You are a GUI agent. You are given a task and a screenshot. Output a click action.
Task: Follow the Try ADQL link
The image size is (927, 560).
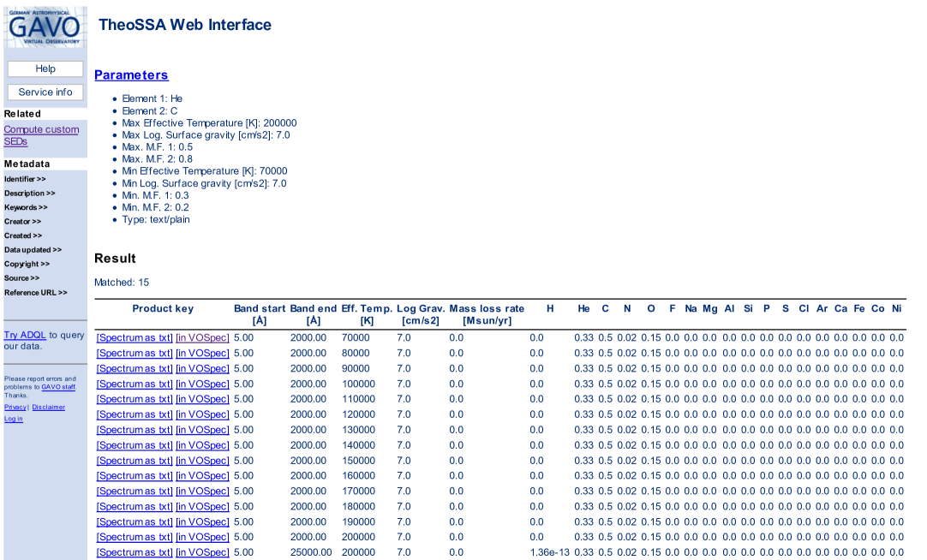[24, 335]
